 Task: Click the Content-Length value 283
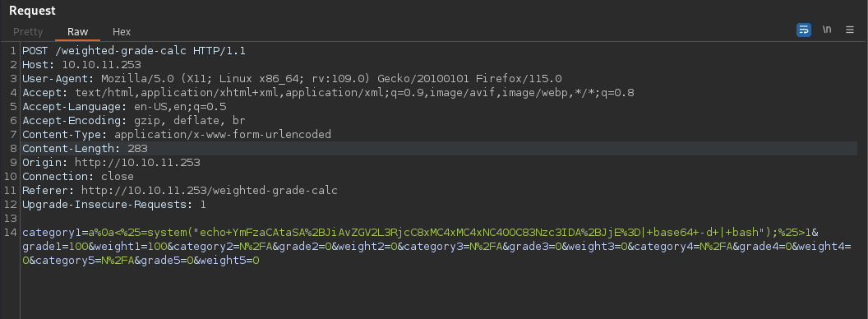click(137, 149)
